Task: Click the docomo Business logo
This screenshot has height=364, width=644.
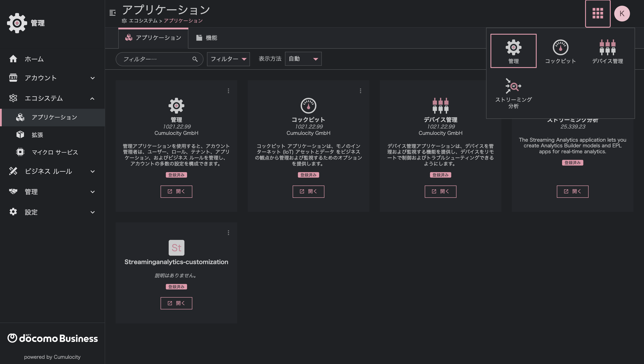Action: (53, 338)
